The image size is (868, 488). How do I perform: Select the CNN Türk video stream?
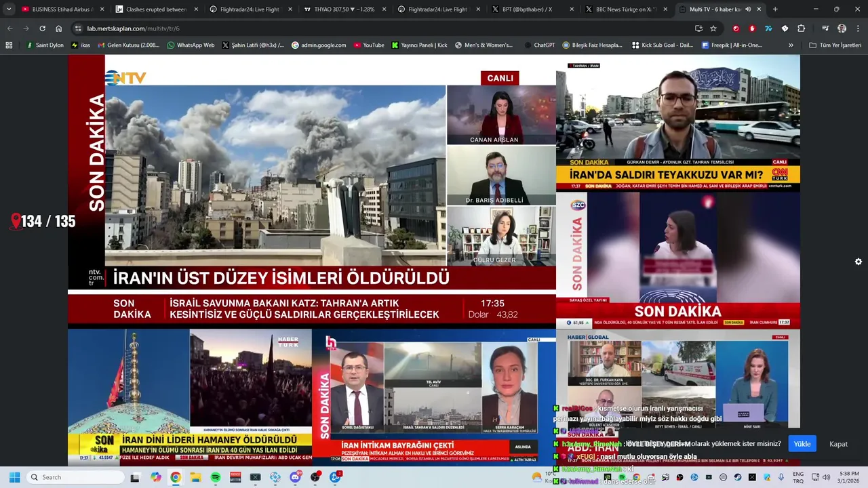(678, 123)
